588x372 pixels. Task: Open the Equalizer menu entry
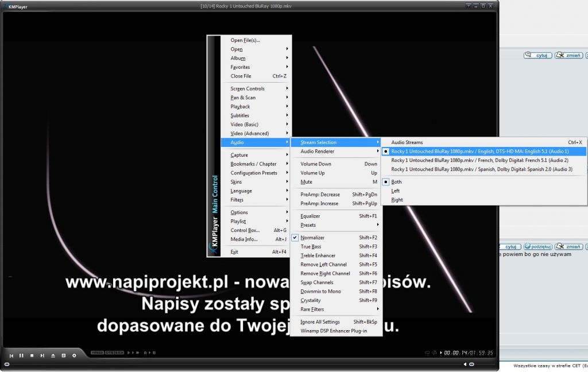(x=336, y=216)
